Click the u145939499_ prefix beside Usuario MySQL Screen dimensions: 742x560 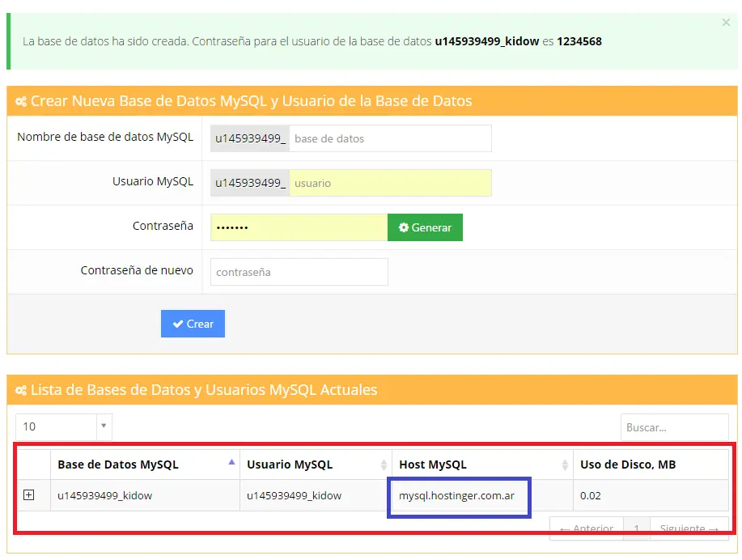tap(250, 183)
